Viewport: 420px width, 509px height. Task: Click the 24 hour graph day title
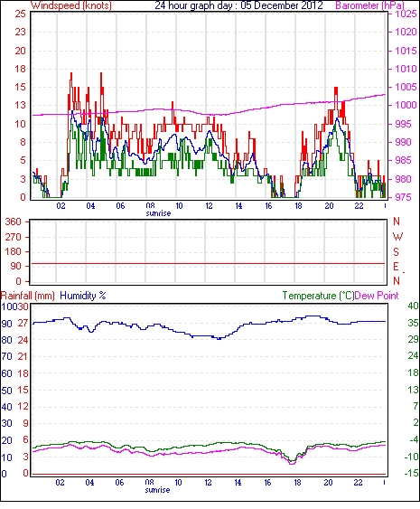click(238, 5)
